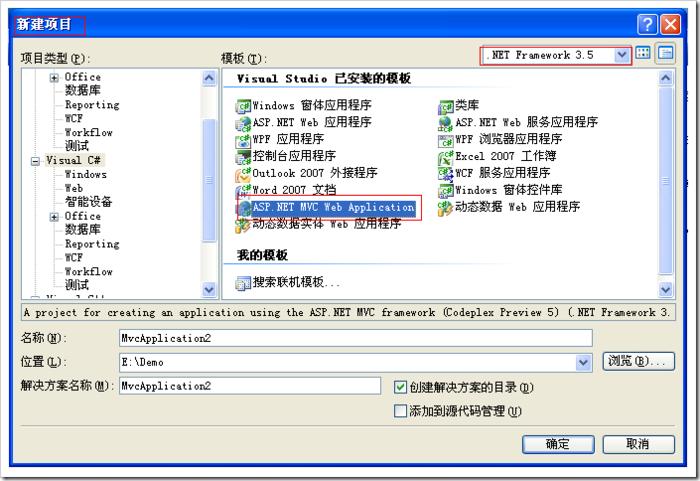700x481 pixels.
Task: Select the Excel 2007 工作簿 template icon
Action: pos(446,157)
